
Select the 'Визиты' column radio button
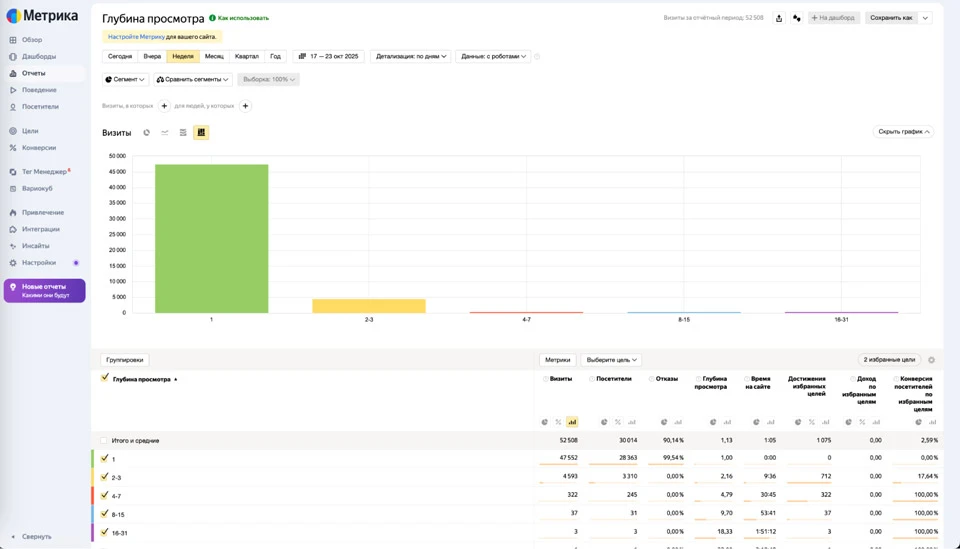click(546, 379)
